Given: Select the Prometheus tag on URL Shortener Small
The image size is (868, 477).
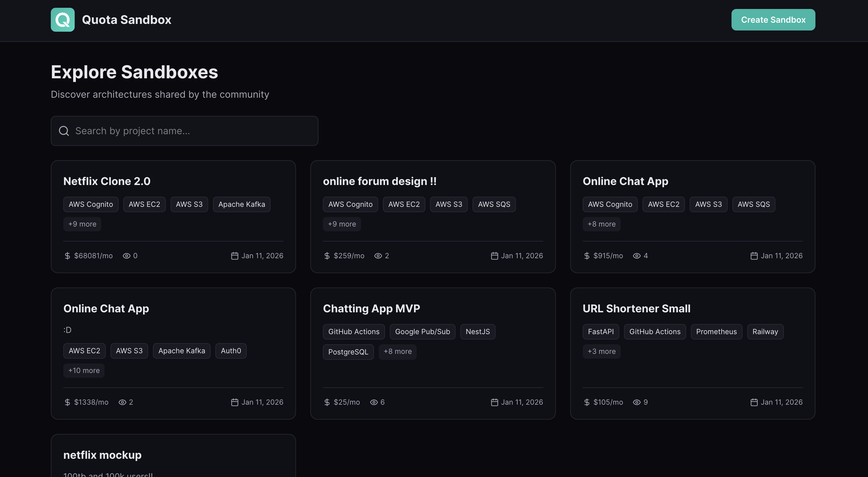Looking at the screenshot, I should tap(716, 332).
